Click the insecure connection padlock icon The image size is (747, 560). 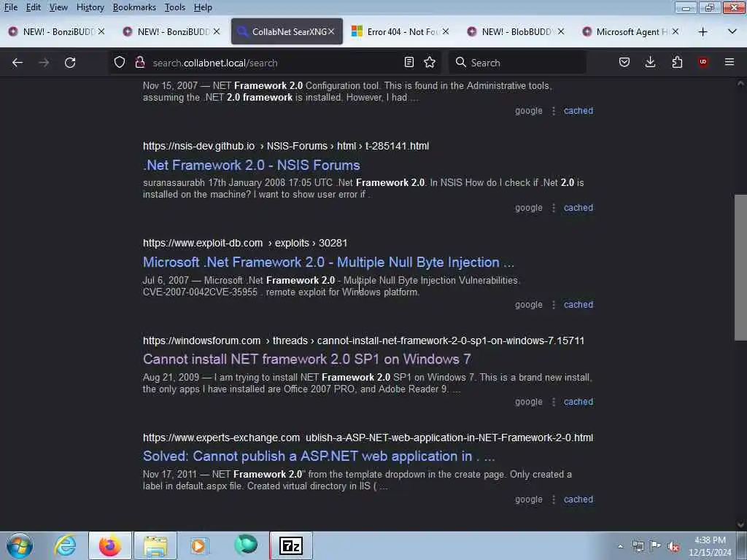click(x=139, y=63)
